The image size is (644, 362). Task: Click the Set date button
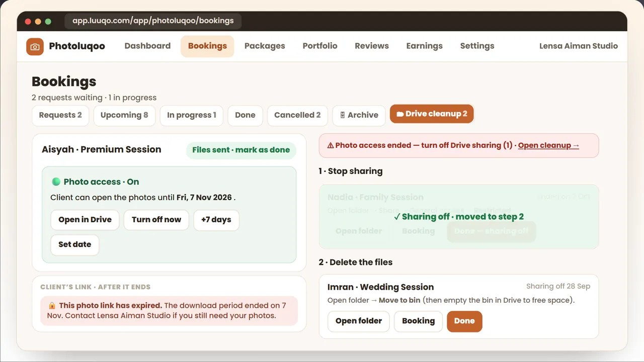75,245
